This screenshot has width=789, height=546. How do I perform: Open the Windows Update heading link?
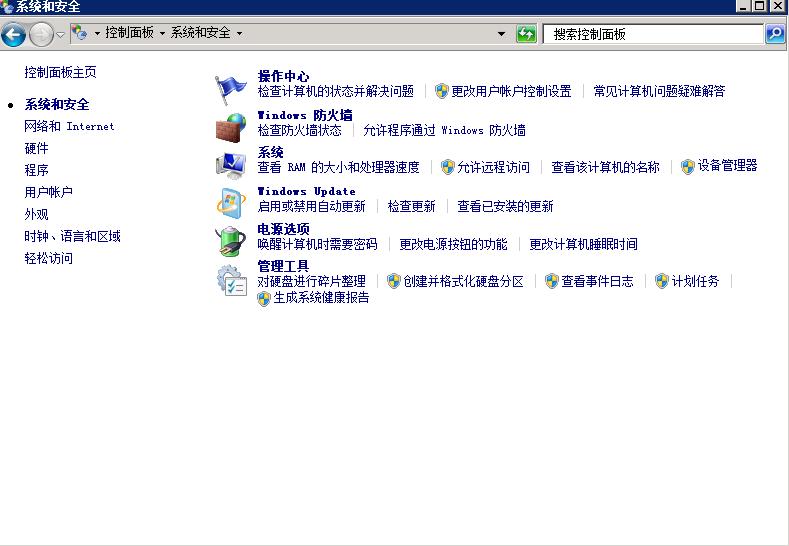[306, 191]
